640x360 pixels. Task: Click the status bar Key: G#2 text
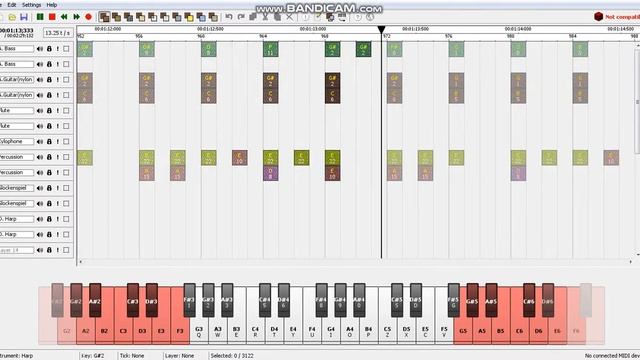click(93, 356)
